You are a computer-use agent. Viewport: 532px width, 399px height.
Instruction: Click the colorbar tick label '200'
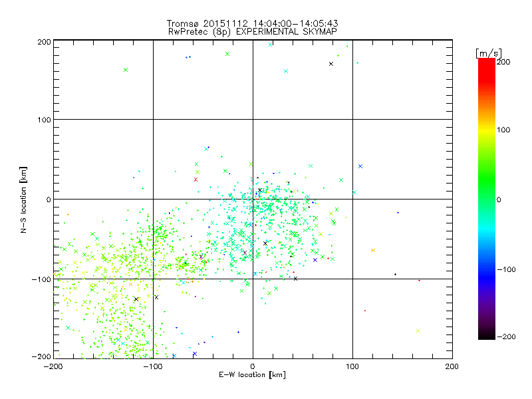pos(503,62)
